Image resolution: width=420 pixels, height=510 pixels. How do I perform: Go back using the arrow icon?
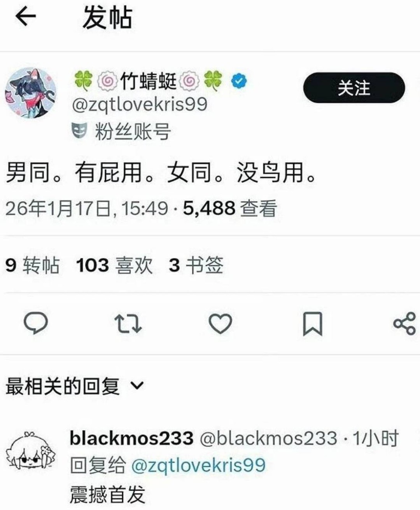coord(25,16)
